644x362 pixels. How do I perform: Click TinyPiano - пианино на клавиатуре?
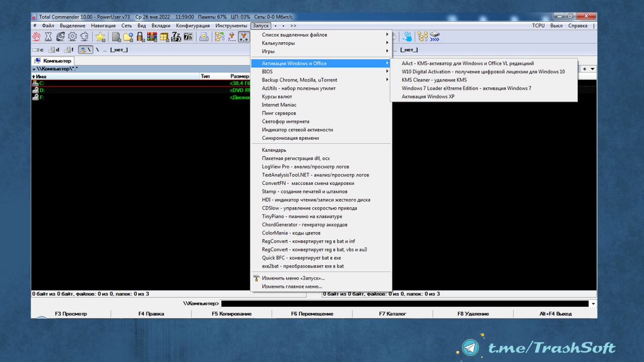(x=321, y=216)
